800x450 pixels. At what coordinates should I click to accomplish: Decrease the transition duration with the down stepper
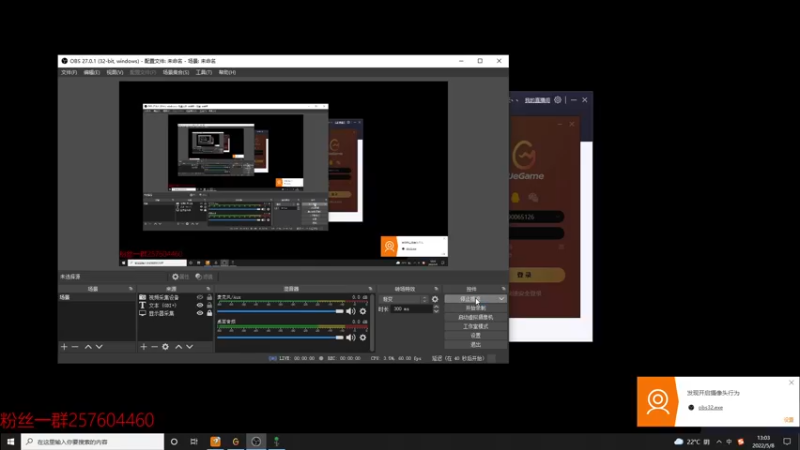436,311
